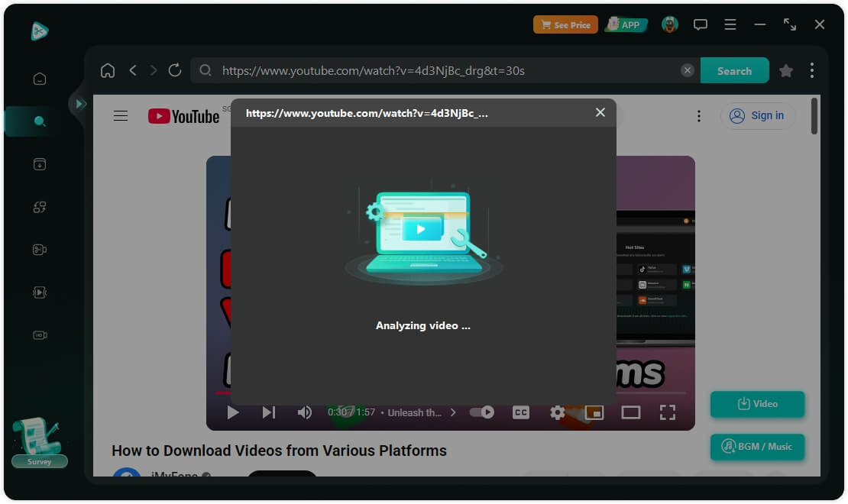Screen dimensions: 848x504
Task: Open the hamburger menu in title bar
Action: [730, 25]
